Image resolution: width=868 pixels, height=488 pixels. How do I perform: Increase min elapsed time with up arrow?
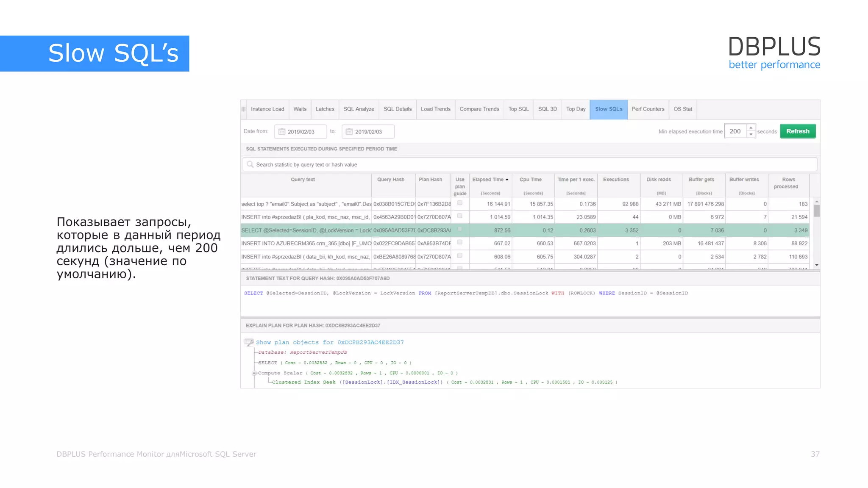coord(751,128)
